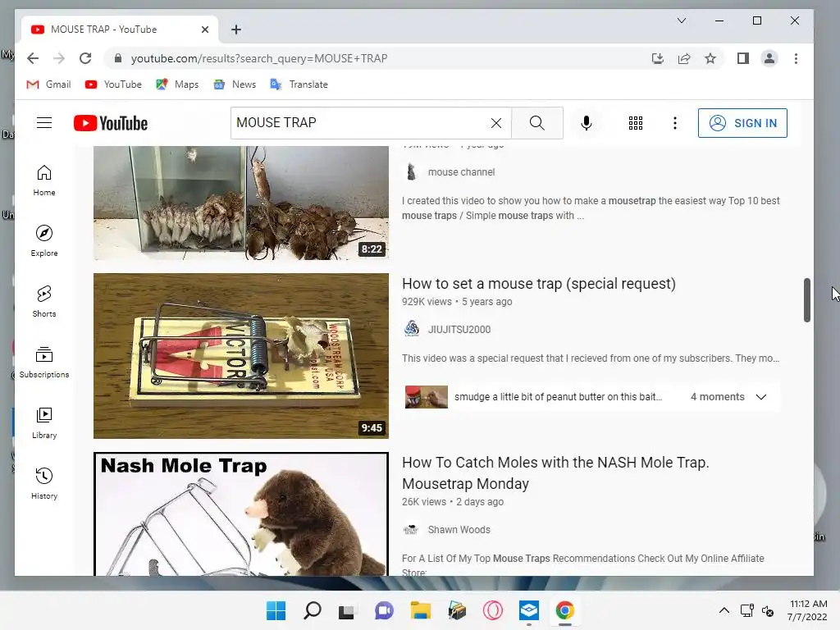Open the News bookmark
840x630 pixels.
point(235,84)
